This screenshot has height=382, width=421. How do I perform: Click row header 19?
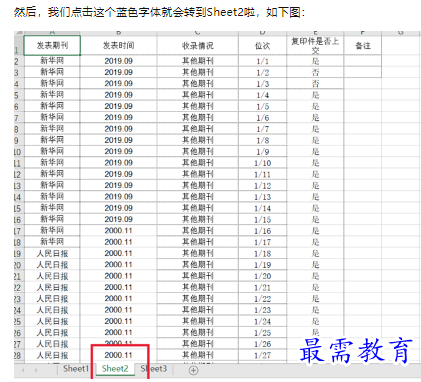point(18,253)
